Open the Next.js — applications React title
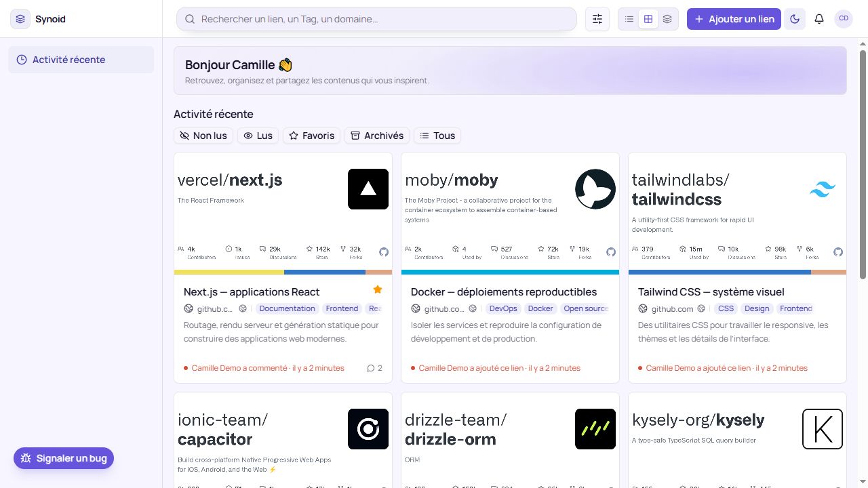This screenshot has width=868, height=488. coord(252,292)
